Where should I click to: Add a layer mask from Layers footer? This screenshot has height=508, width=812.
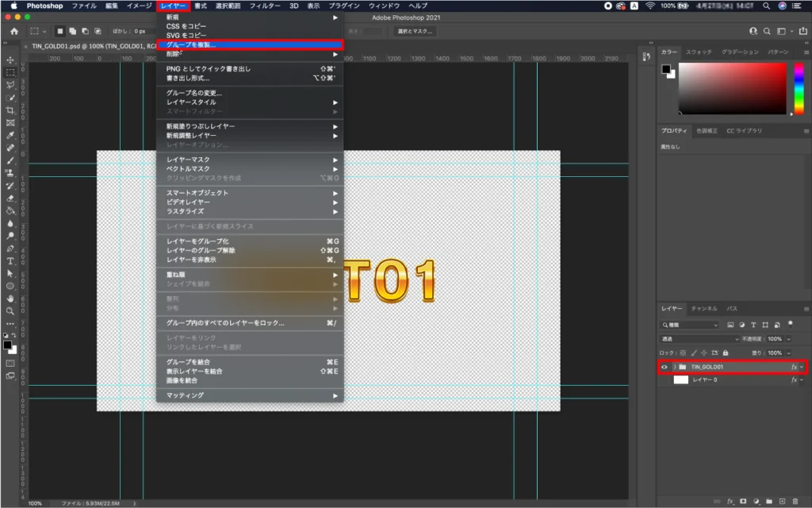point(743,502)
